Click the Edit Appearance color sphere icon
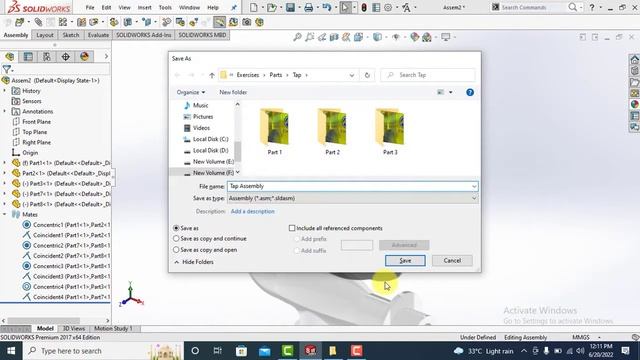640x360 pixels. click(415, 37)
